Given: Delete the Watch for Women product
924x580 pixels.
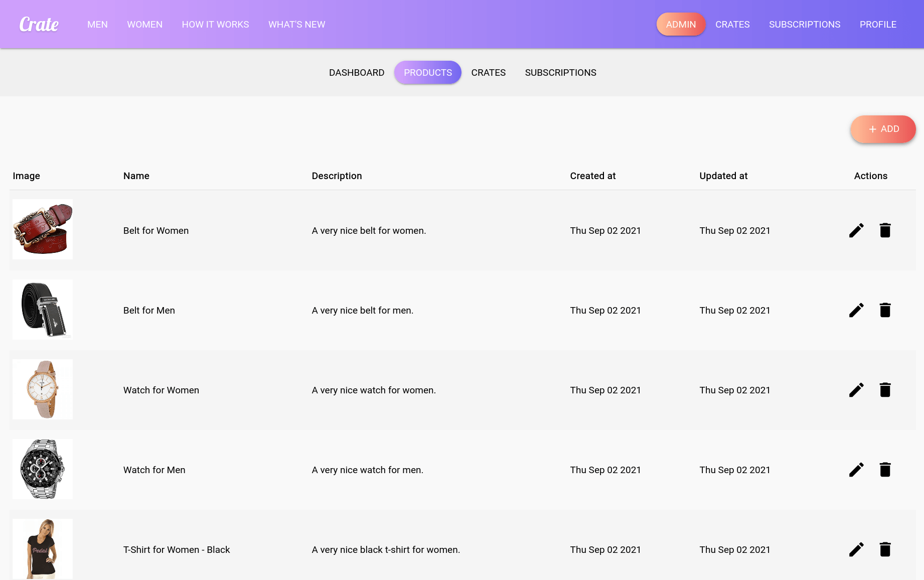Looking at the screenshot, I should tap(885, 390).
